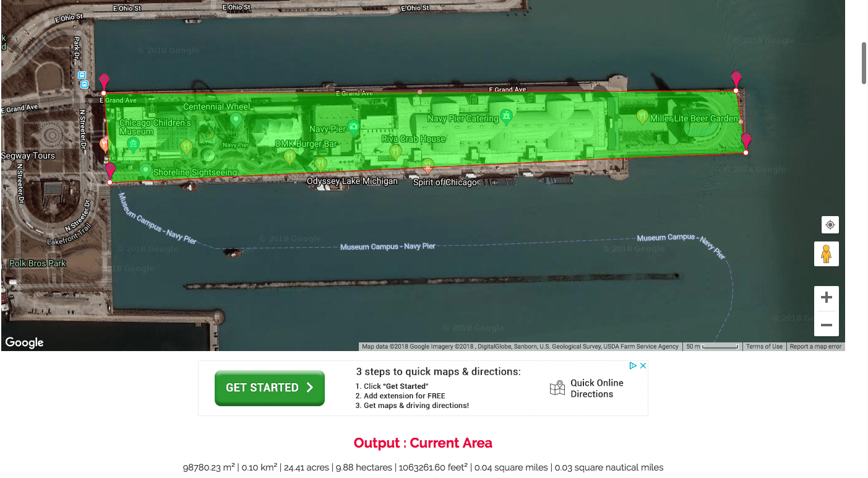Center the map on my current location
This screenshot has height=478, width=868.
coord(830,224)
